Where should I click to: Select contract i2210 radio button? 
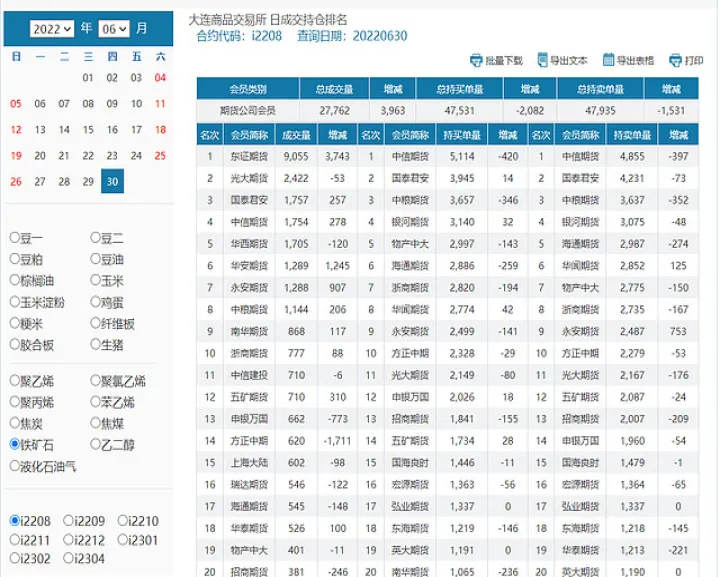(123, 521)
